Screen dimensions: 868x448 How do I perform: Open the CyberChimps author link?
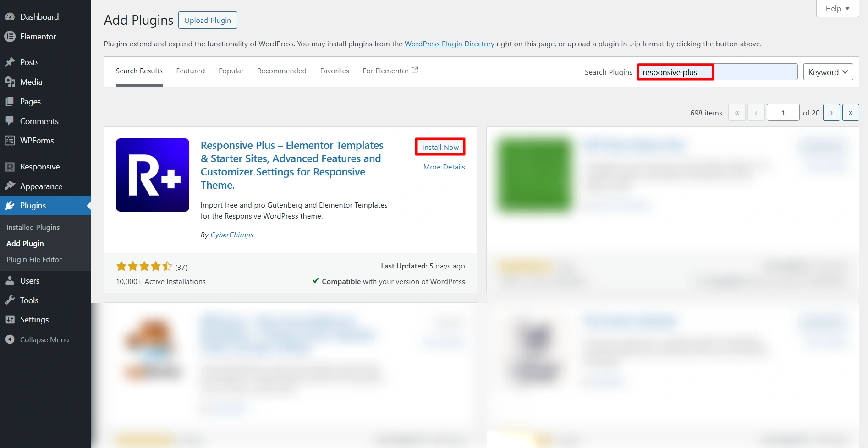232,235
